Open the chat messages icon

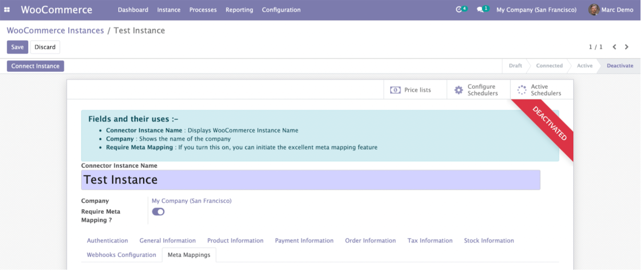coord(480,9)
